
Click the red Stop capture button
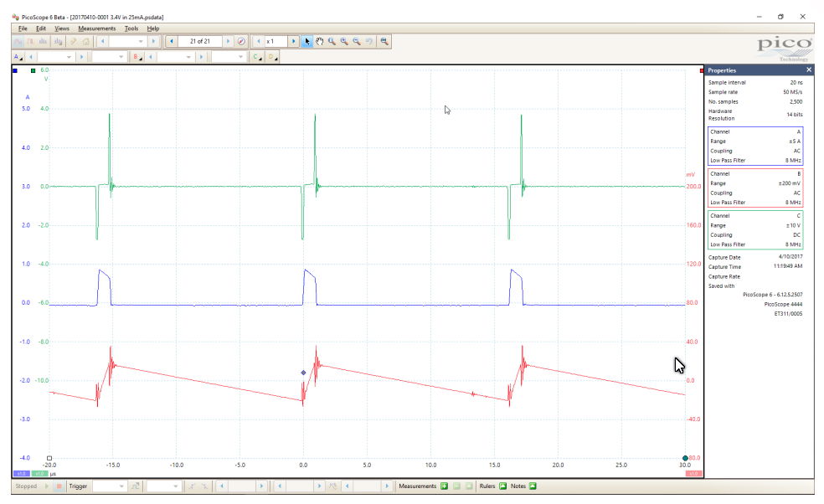[59, 486]
